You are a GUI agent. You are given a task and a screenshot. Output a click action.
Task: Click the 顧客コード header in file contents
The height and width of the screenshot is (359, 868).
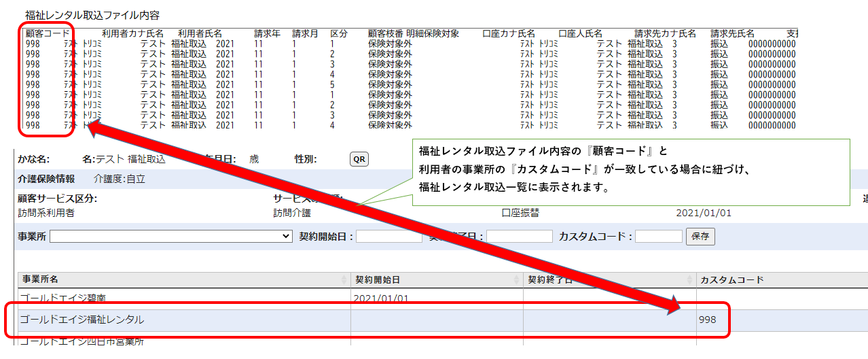click(48, 33)
